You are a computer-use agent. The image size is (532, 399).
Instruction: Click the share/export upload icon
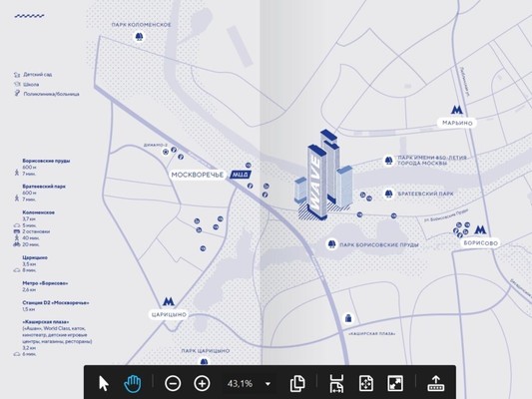point(435,384)
